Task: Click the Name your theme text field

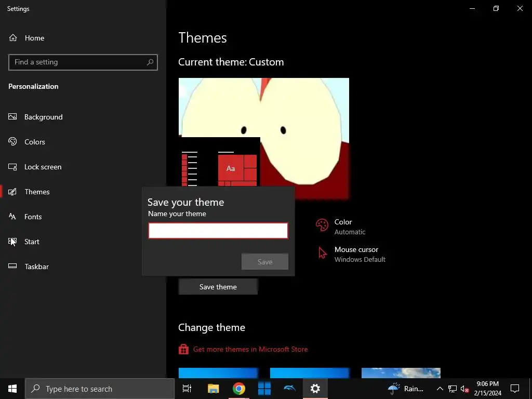Action: click(218, 231)
